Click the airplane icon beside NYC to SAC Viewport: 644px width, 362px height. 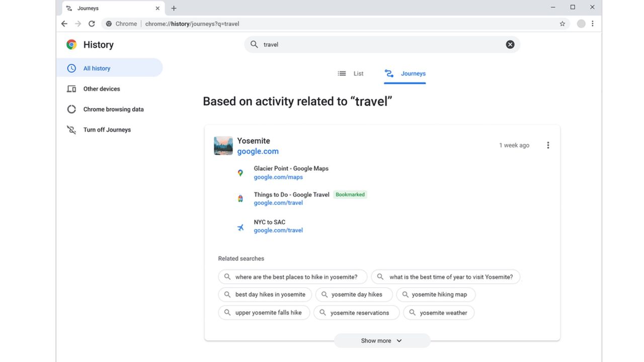pyautogui.click(x=240, y=228)
